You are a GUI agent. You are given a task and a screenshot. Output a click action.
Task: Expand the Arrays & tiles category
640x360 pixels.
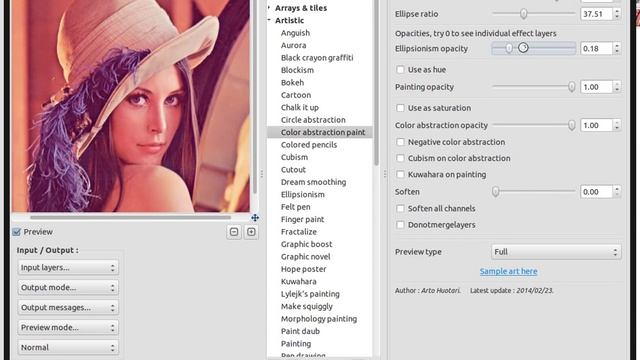tap(269, 8)
